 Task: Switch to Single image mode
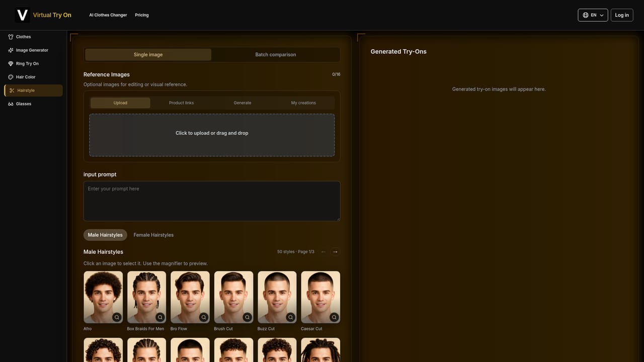pyautogui.click(x=148, y=55)
